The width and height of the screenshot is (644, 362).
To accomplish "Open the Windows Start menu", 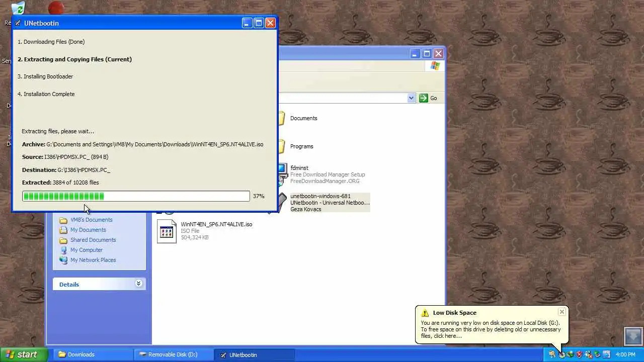I will [x=24, y=354].
